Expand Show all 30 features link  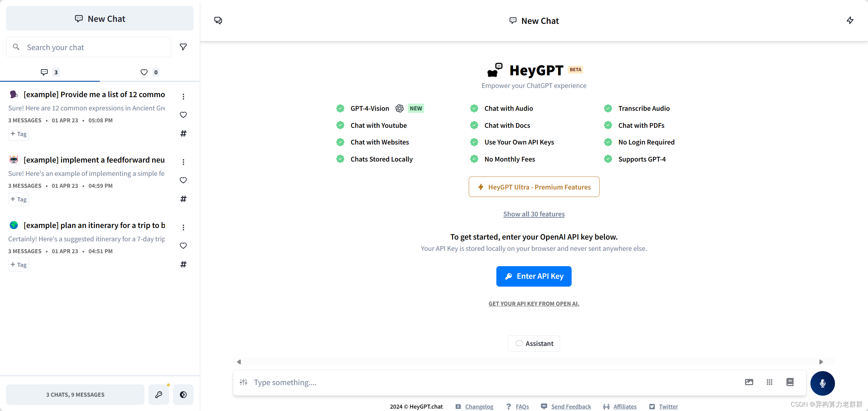(x=533, y=213)
